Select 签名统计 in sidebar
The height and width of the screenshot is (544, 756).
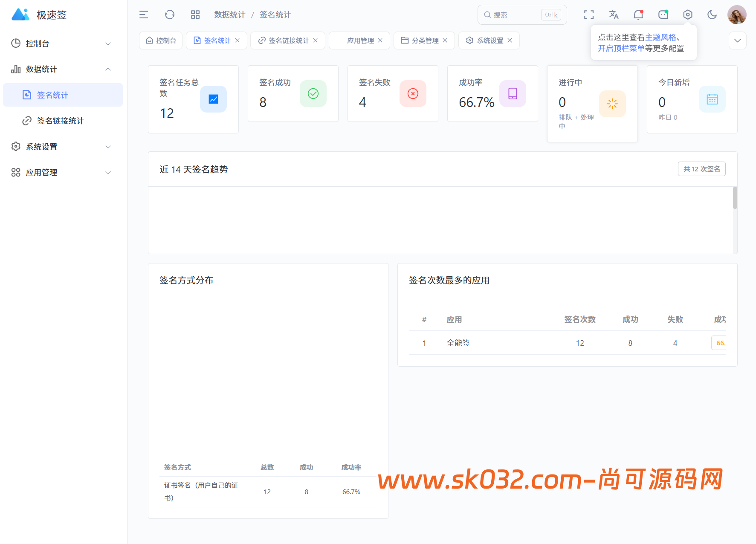pos(63,95)
